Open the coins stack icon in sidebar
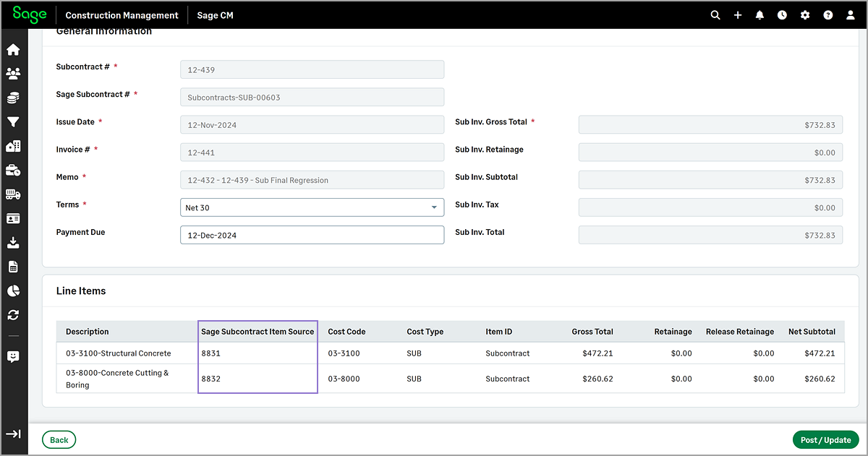Image resolution: width=868 pixels, height=456 pixels. click(x=13, y=98)
